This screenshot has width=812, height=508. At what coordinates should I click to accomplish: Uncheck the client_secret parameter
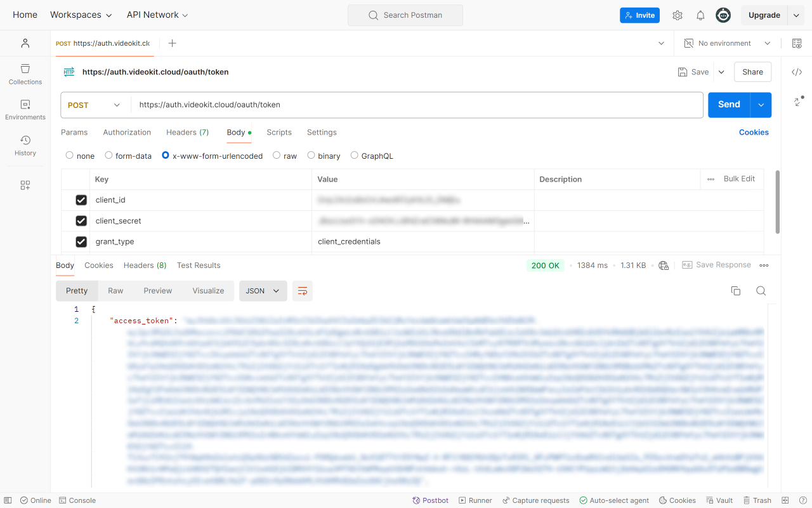[x=81, y=221]
